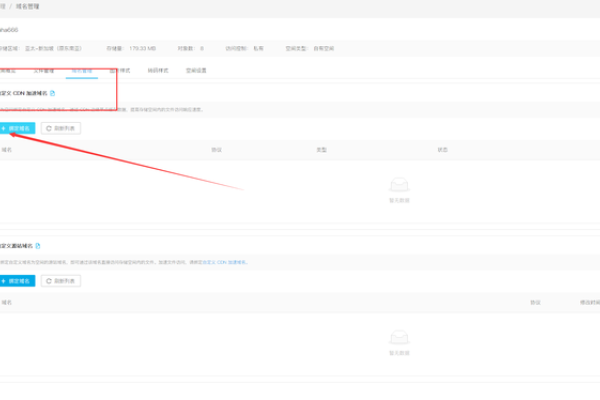Click the 绑定域名 button under CDN 加速域名
The width and height of the screenshot is (600, 400).
click(18, 128)
